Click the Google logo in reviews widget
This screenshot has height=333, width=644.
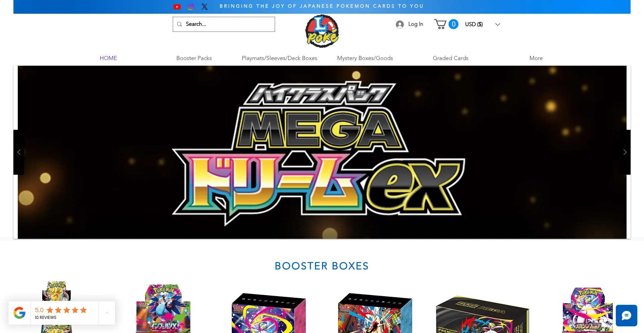click(x=19, y=313)
